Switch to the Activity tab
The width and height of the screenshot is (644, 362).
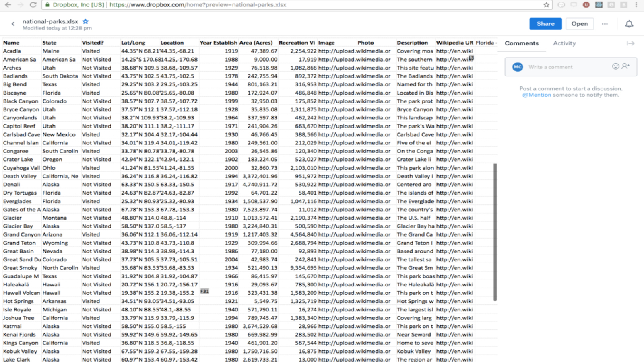point(564,43)
